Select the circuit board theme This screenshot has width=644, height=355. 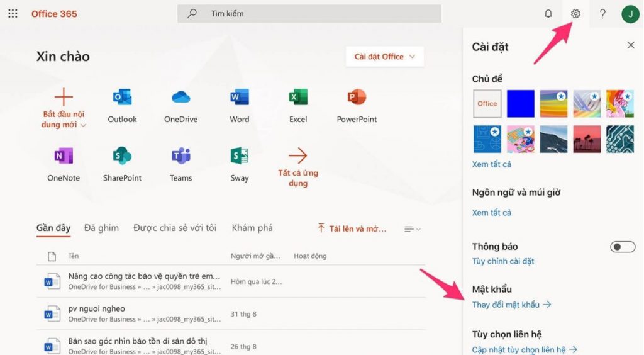[619, 139]
